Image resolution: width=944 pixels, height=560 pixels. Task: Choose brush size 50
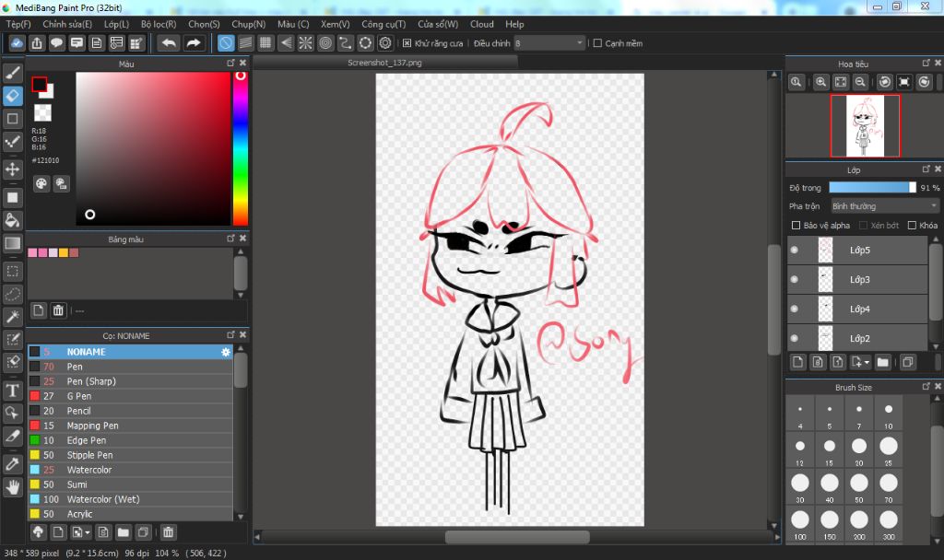pyautogui.click(x=859, y=486)
